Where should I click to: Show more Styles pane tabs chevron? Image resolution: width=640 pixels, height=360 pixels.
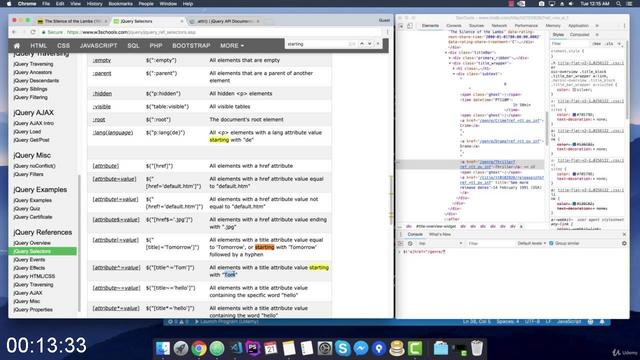pos(597,35)
